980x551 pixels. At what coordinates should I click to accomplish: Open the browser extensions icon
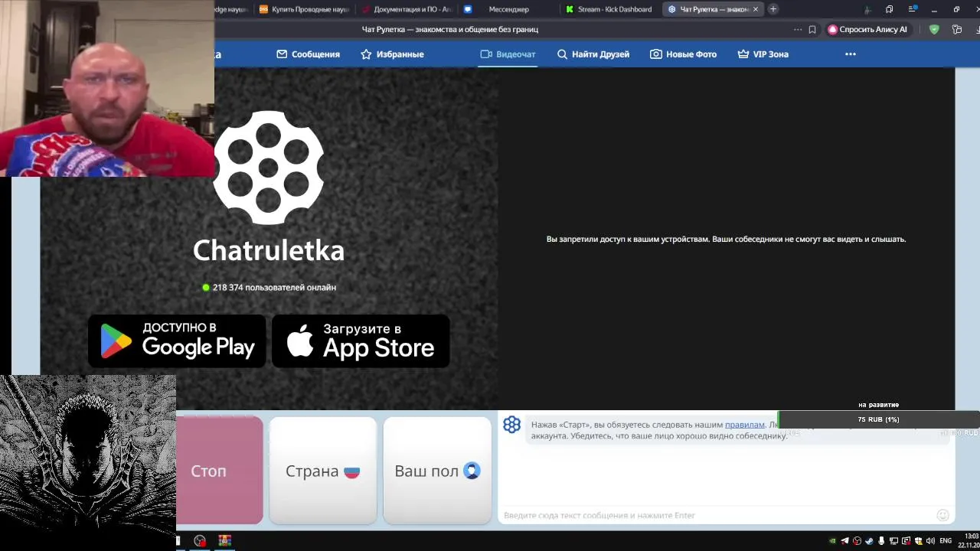tap(957, 29)
